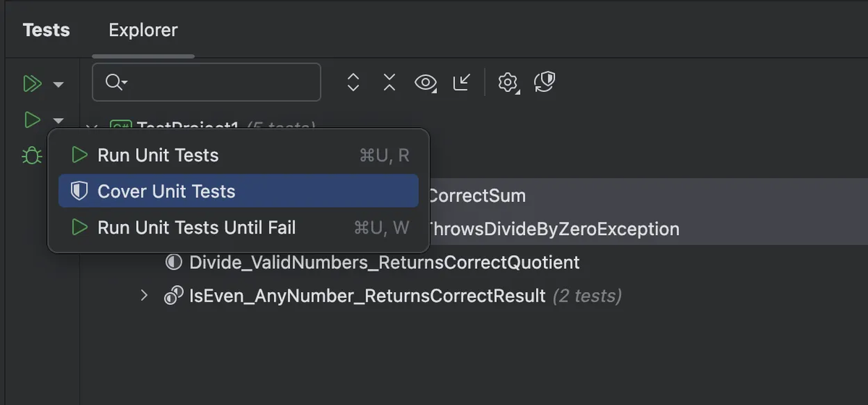
Task: Open the test settings gear icon
Action: coord(509,82)
